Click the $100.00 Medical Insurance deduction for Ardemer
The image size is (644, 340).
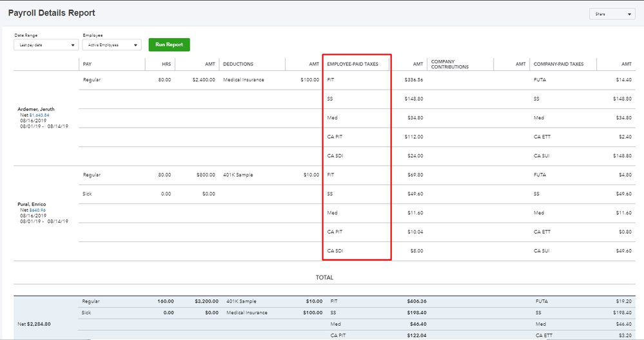[x=309, y=80]
